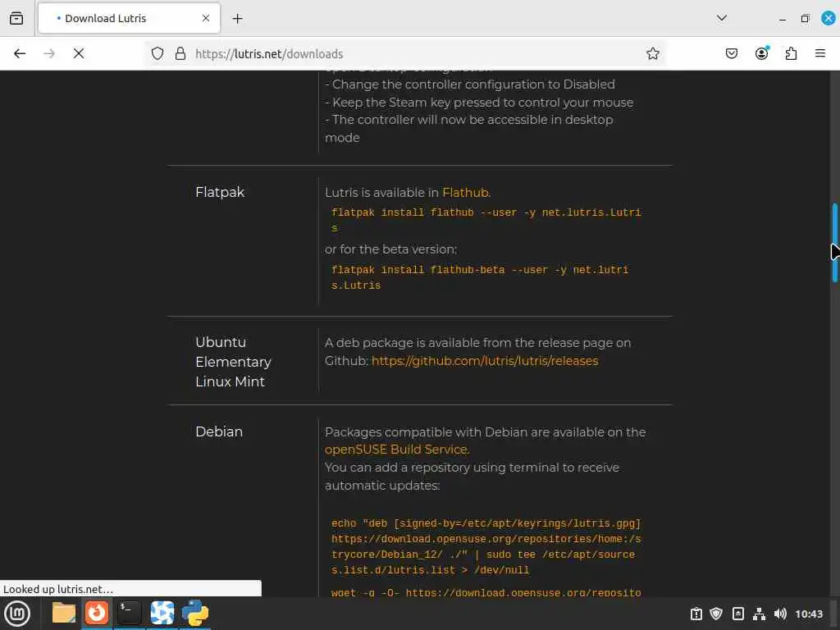Click the Flatpak row heading

[220, 192]
